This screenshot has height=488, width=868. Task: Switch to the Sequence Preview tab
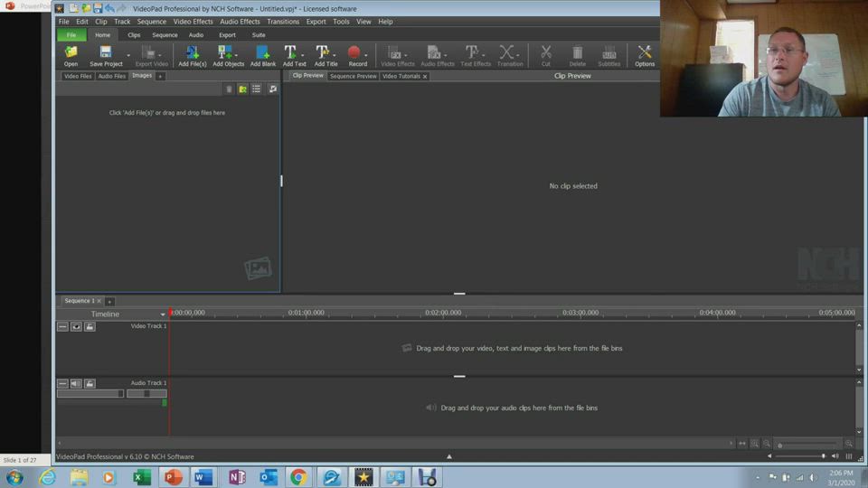coord(353,76)
